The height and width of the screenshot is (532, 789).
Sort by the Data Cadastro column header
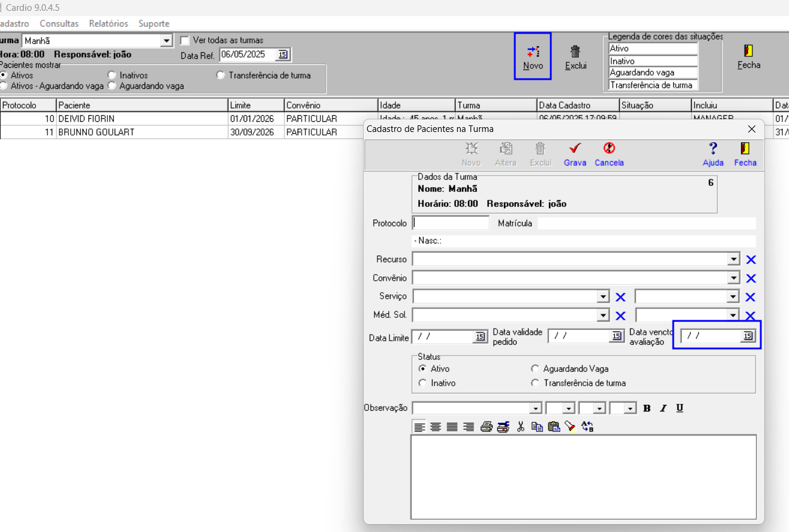(578, 105)
